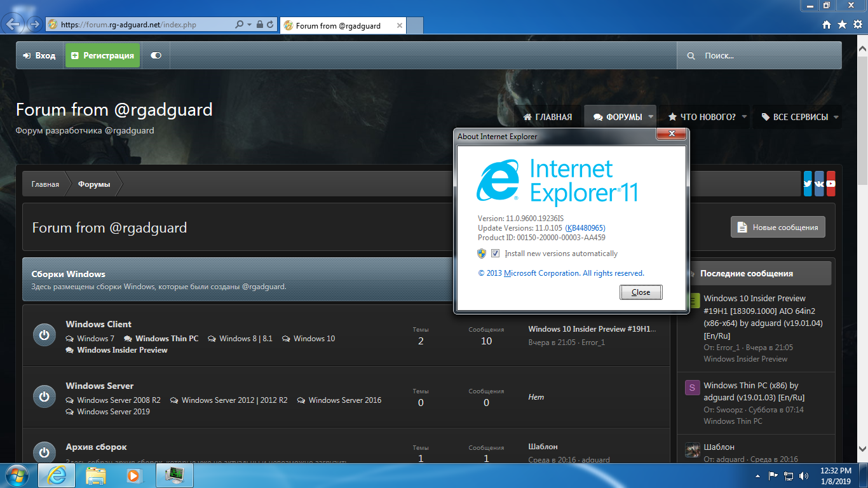This screenshot has height=488, width=868.
Task: Open the ВСЕ СЕРВИСЫ navigation item
Action: (x=794, y=118)
